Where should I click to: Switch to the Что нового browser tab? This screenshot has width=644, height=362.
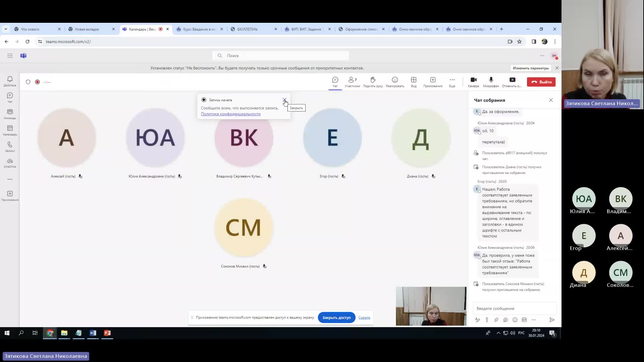[38, 29]
